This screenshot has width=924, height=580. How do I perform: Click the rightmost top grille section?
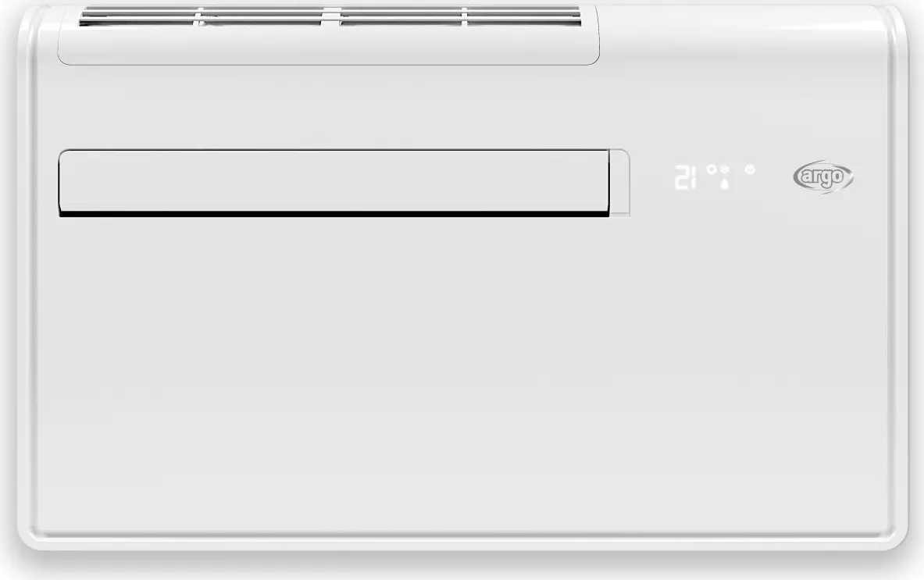click(524, 16)
